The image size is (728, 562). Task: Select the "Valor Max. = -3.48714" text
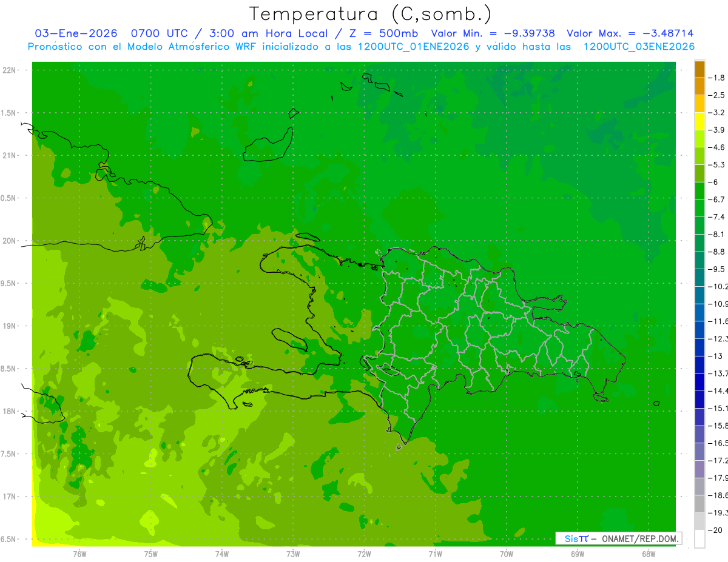[630, 33]
